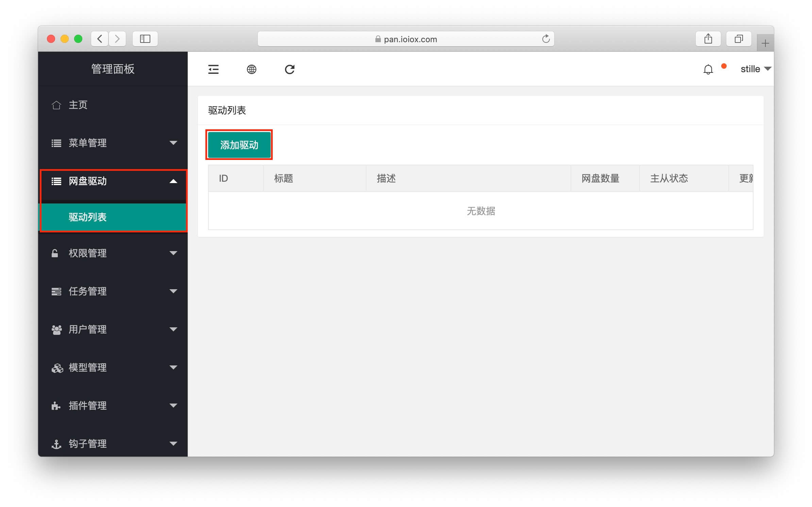Open 用户管理 menu label
The height and width of the screenshot is (507, 812).
click(88, 329)
